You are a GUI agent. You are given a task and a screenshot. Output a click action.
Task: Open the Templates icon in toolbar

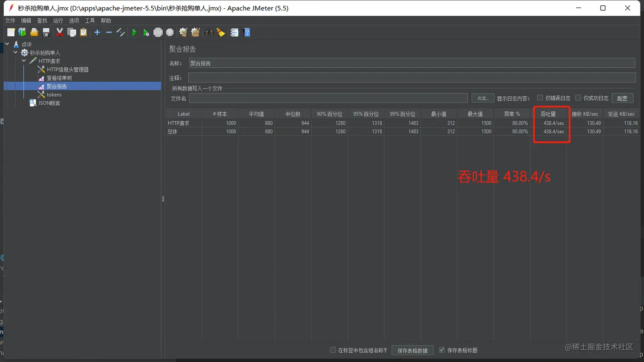[22, 32]
